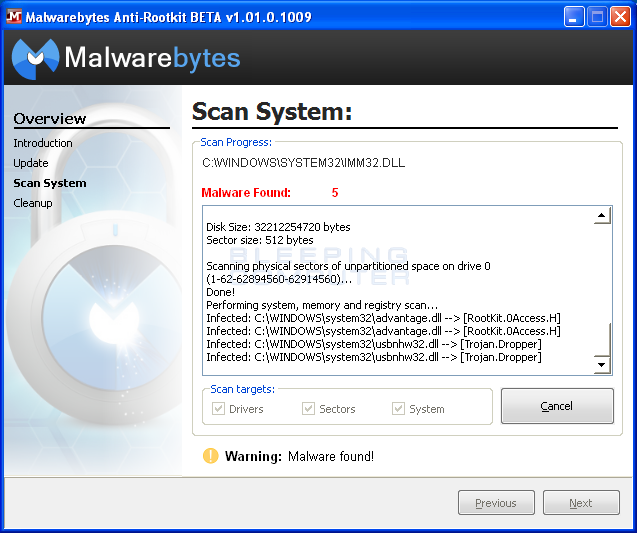
Task: Click the first advantage.dll infected log entry
Action: [x=383, y=318]
